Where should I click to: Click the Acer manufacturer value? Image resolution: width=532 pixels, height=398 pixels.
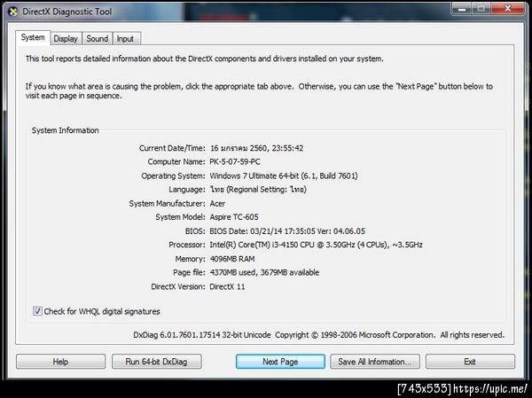(217, 204)
